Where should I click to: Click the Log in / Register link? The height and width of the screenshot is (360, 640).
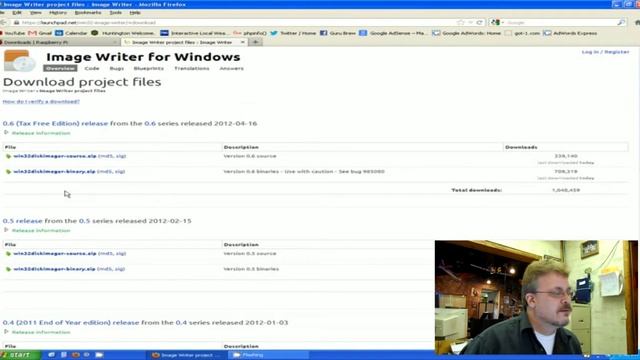point(605,52)
